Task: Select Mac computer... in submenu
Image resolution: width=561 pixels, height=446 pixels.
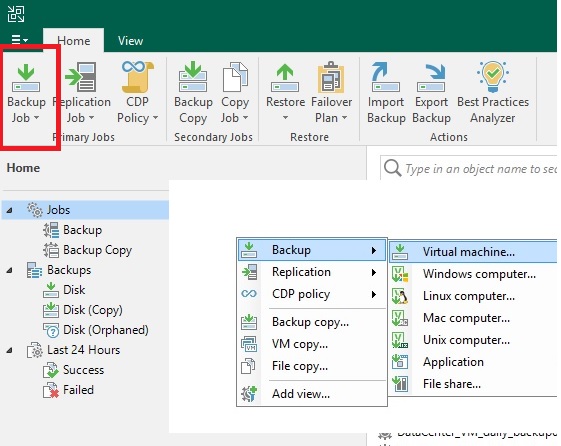Action: (x=473, y=318)
